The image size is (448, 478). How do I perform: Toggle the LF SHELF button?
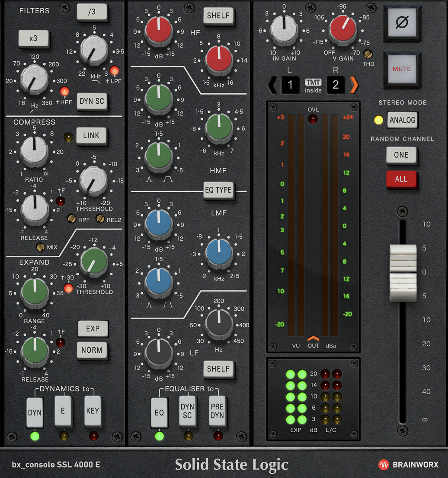218,369
